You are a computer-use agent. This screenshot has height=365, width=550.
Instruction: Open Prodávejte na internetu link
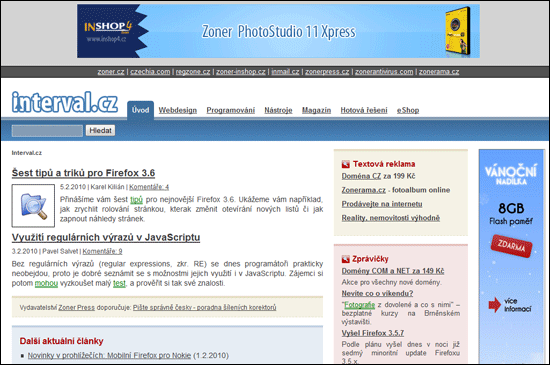382,204
